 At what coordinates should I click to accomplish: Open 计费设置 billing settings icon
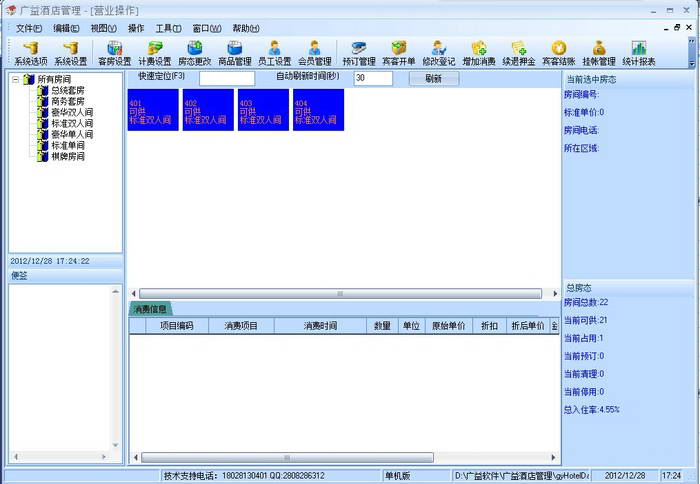pos(155,54)
